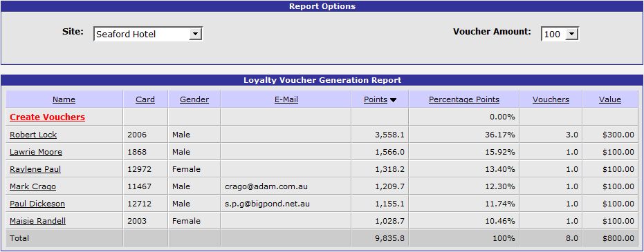This screenshot has height=252, width=644.
Task: Select the email crago@adam.com.au
Action: pos(266,186)
